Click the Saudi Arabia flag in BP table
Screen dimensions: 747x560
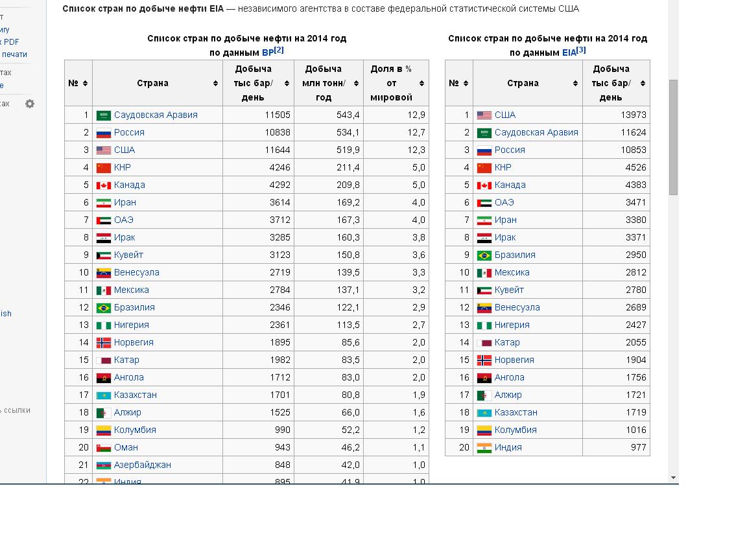103,115
